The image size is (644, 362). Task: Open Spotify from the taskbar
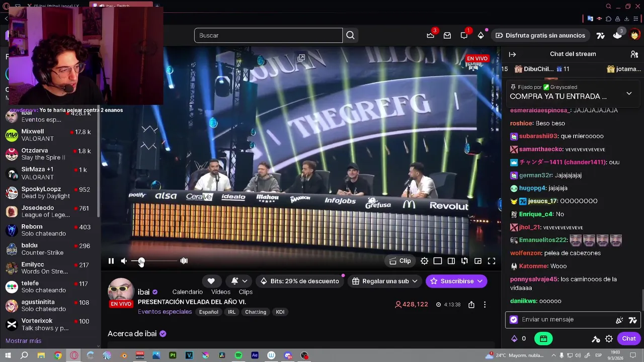click(x=238, y=355)
